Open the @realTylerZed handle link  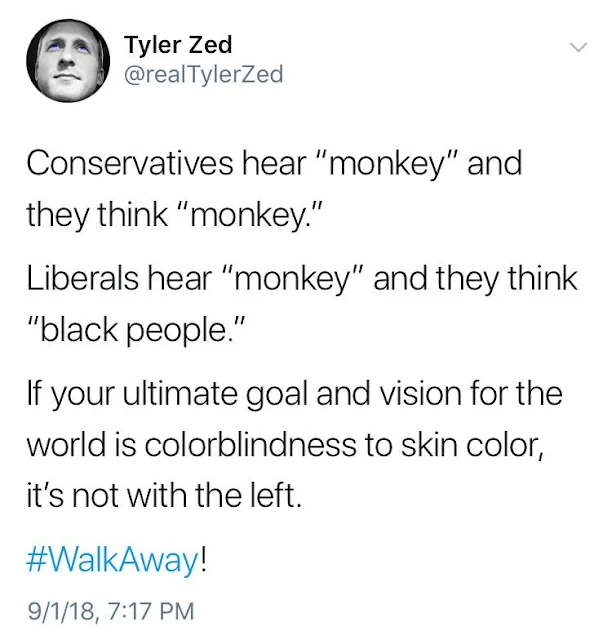click(x=203, y=74)
